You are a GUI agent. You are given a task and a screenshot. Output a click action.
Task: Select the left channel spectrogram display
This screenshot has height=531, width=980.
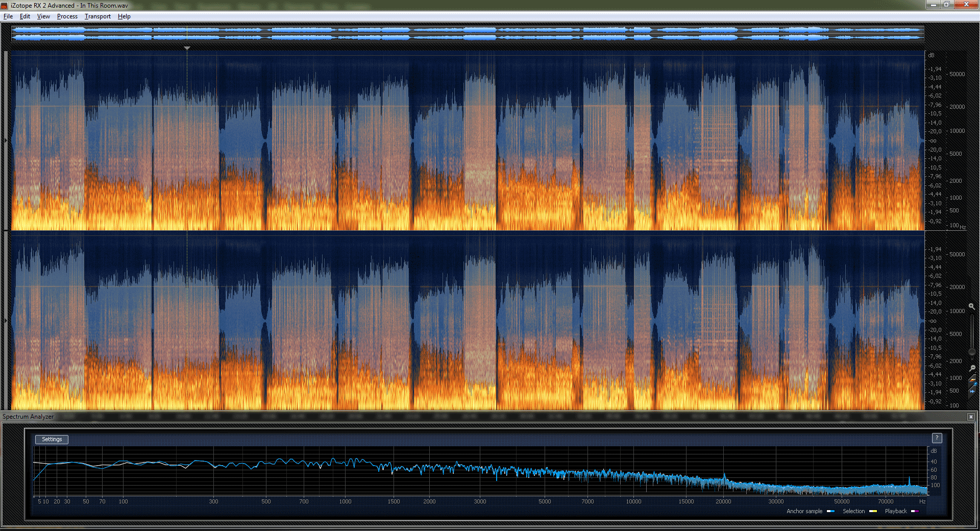coord(468,140)
